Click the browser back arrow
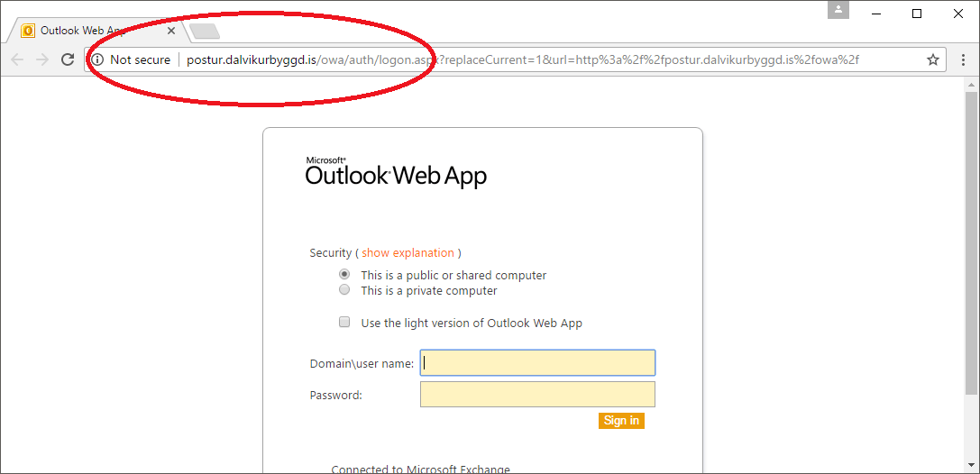980x474 pixels. [x=17, y=60]
